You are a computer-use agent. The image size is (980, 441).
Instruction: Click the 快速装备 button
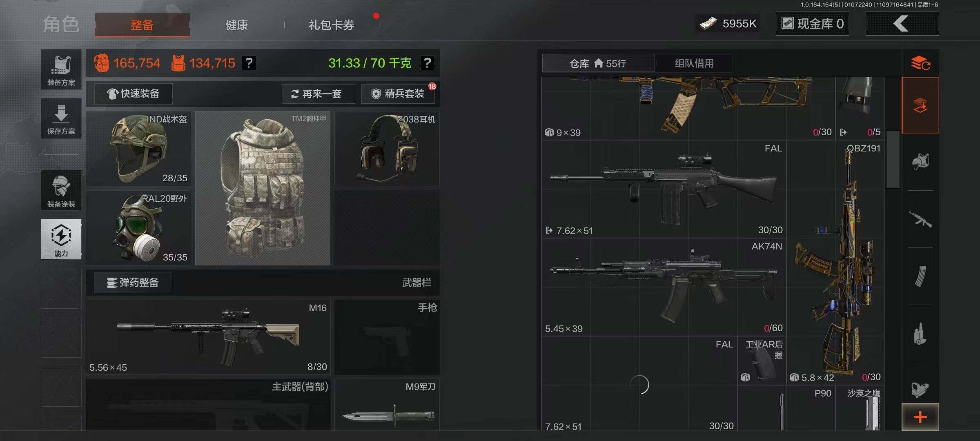[x=134, y=94]
